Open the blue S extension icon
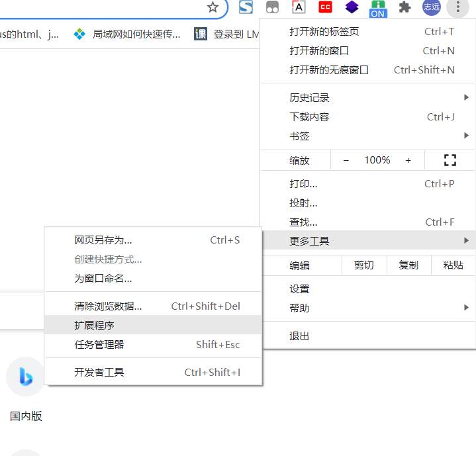The width and height of the screenshot is (476, 456). pos(246,7)
